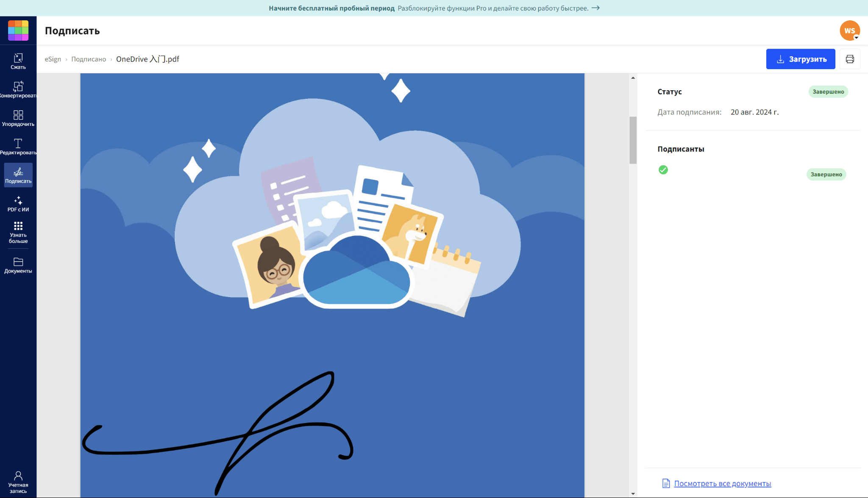Click the print icon button
This screenshot has height=498, width=868.
pos(850,59)
